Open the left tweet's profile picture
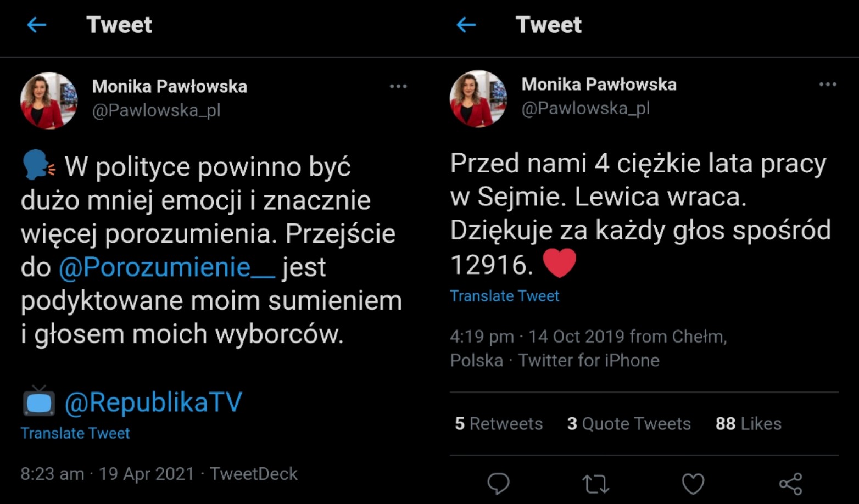 tap(49, 100)
